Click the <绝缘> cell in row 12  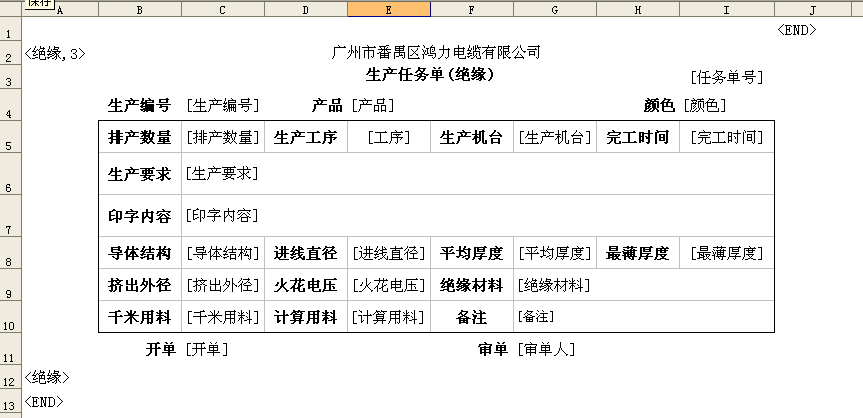click(x=47, y=377)
